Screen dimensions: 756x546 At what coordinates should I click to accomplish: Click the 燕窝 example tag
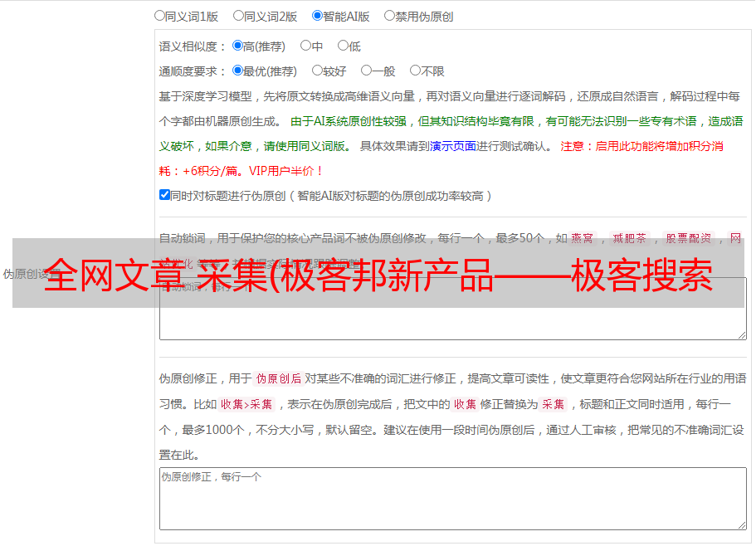(582, 238)
